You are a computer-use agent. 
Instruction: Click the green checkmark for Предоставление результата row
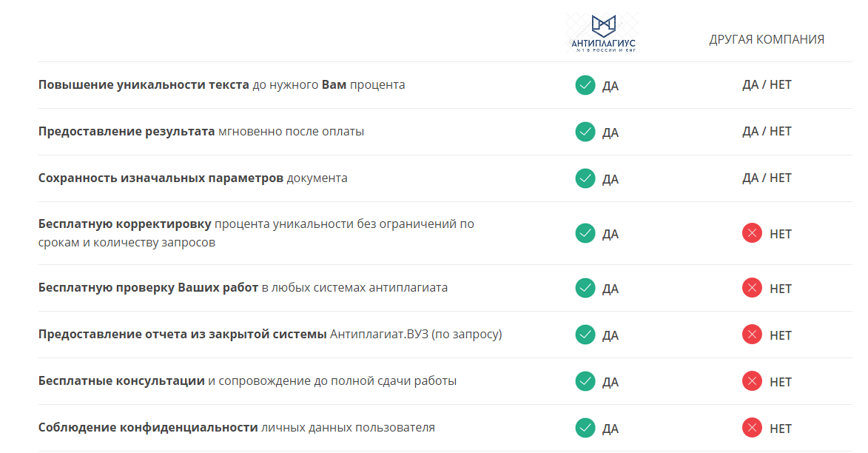[x=585, y=132]
